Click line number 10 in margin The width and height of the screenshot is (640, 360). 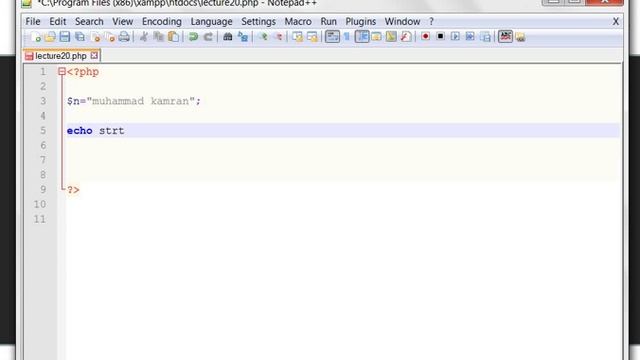point(40,204)
